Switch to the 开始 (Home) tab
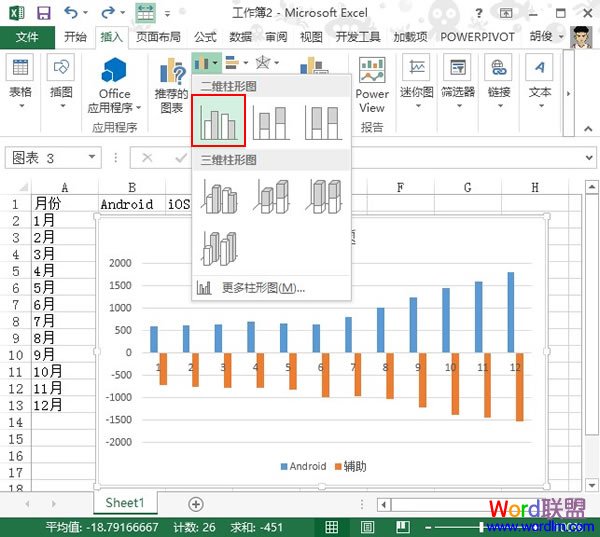The image size is (600, 537). (x=75, y=37)
